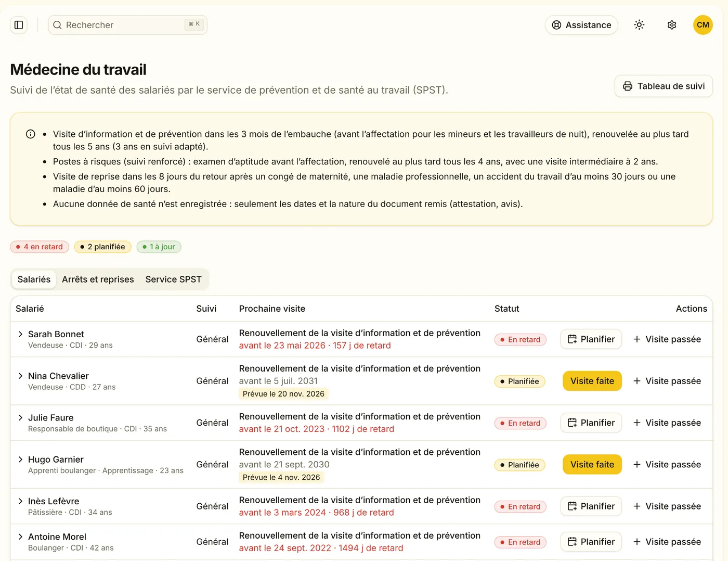Click the 'Prévue le 4 nov. 2026' label

click(x=281, y=477)
